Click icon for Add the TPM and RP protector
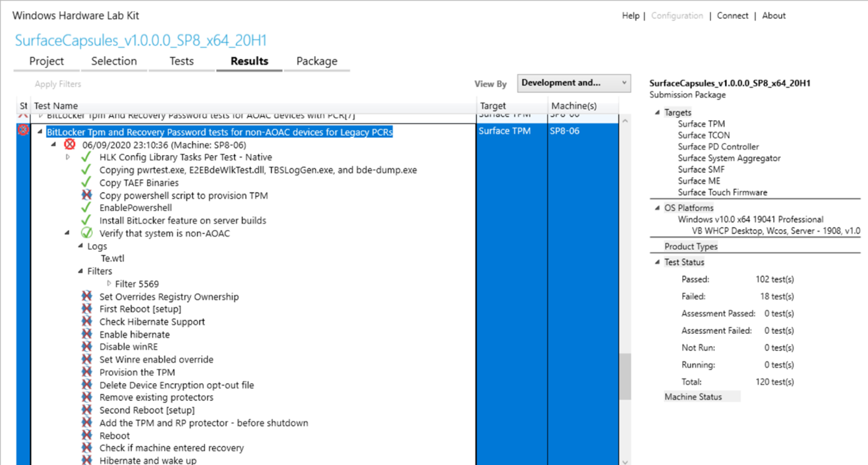The image size is (868, 465). click(86, 423)
